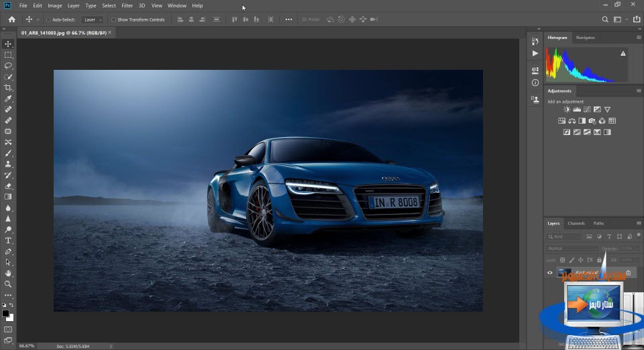Select the Gradient tool
644x350 pixels.
click(8, 197)
